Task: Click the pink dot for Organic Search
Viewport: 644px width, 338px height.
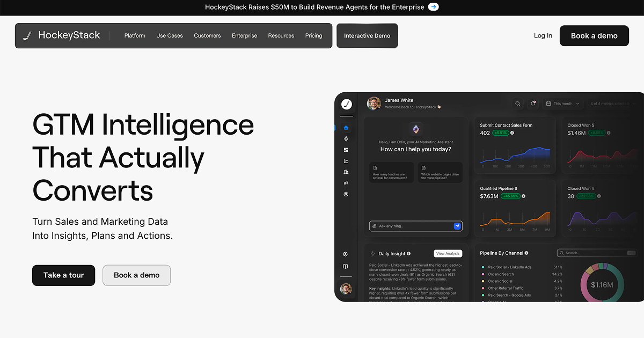Action: (x=483, y=274)
